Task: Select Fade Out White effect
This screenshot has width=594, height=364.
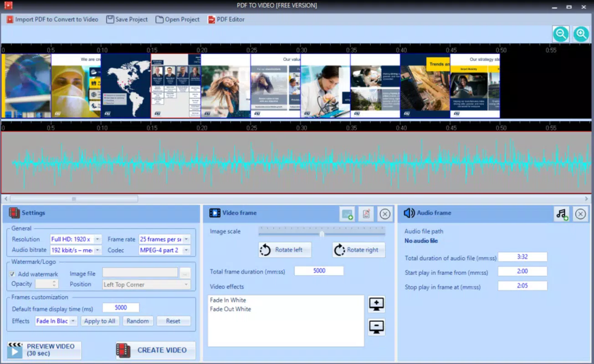Action: (230, 309)
